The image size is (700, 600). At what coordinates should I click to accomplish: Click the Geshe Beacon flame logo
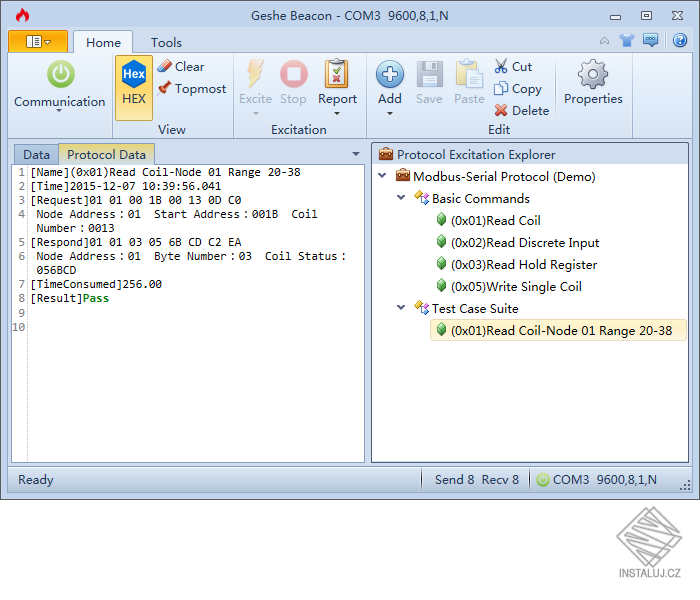pyautogui.click(x=22, y=16)
